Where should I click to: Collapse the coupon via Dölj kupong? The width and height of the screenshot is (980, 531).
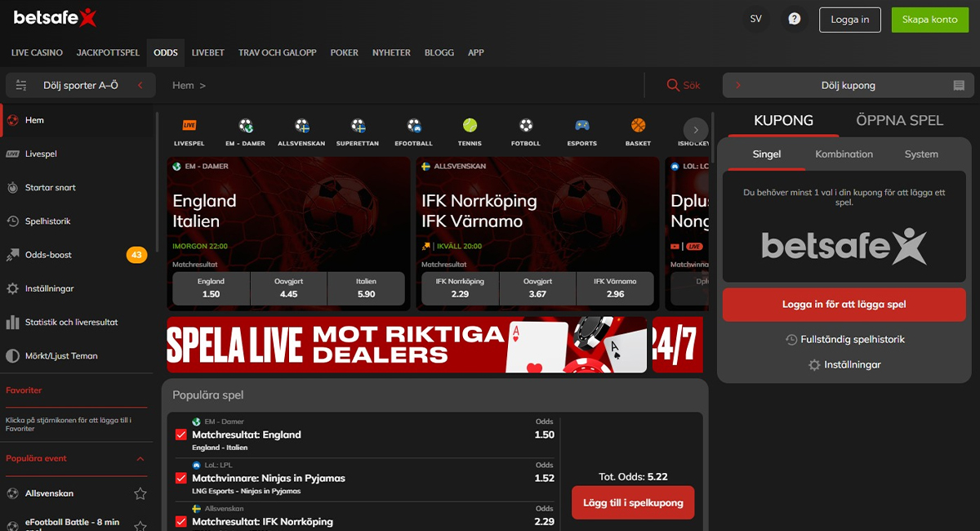[849, 85]
